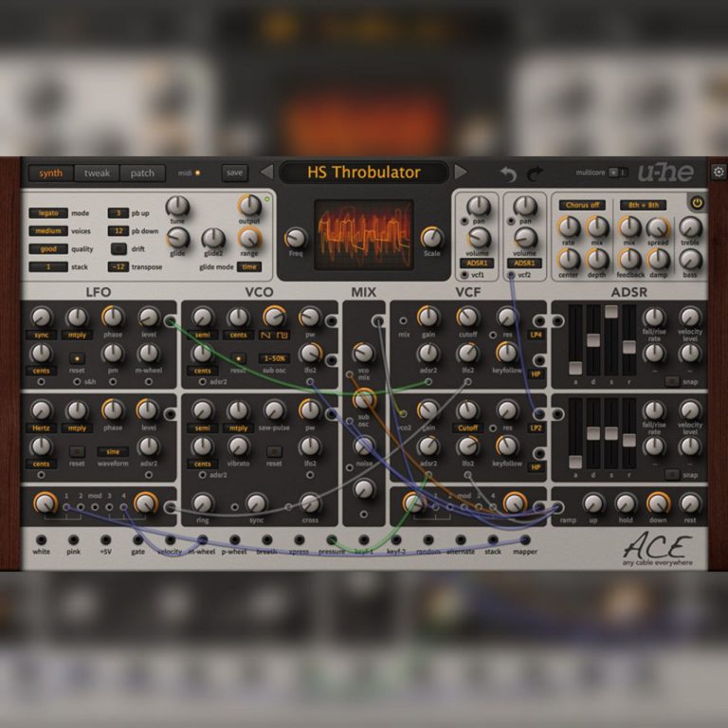
Task: Open the sine waveform selector on LFO 2
Action: point(113,451)
